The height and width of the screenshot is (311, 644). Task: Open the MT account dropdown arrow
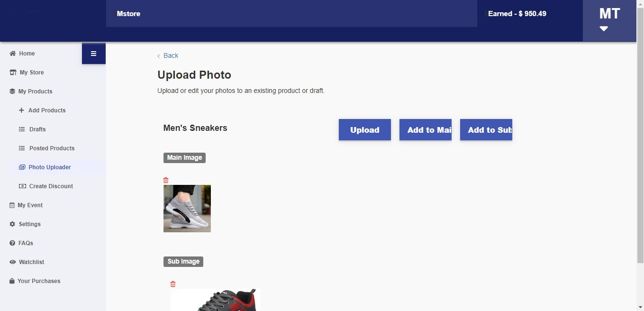pos(603,29)
